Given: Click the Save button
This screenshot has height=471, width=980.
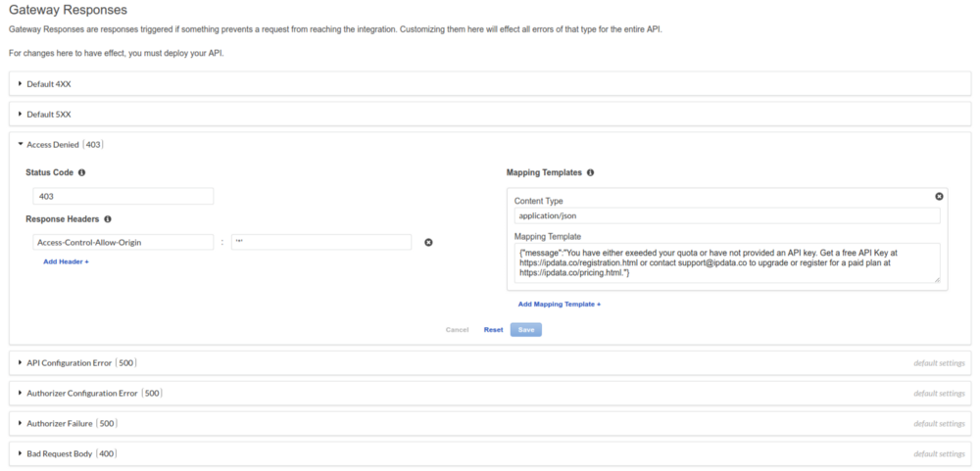Looking at the screenshot, I should 525,330.
